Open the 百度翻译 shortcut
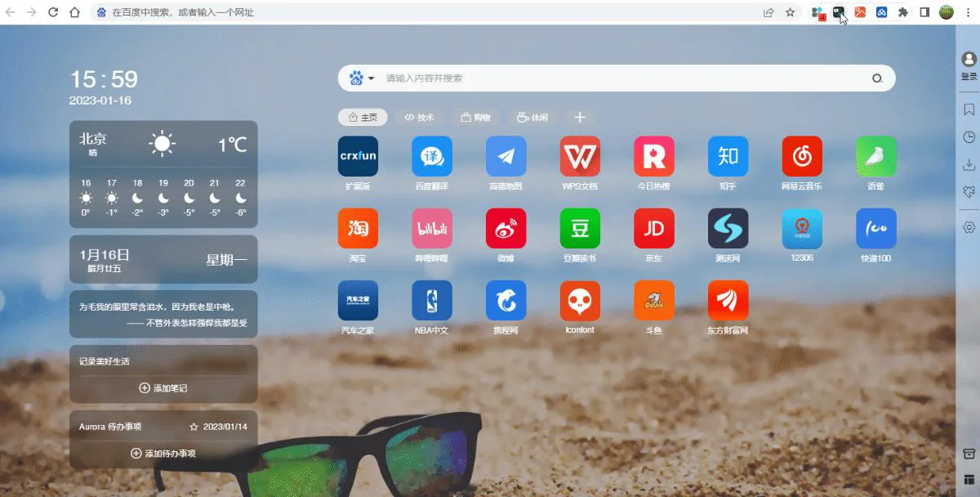 432,156
